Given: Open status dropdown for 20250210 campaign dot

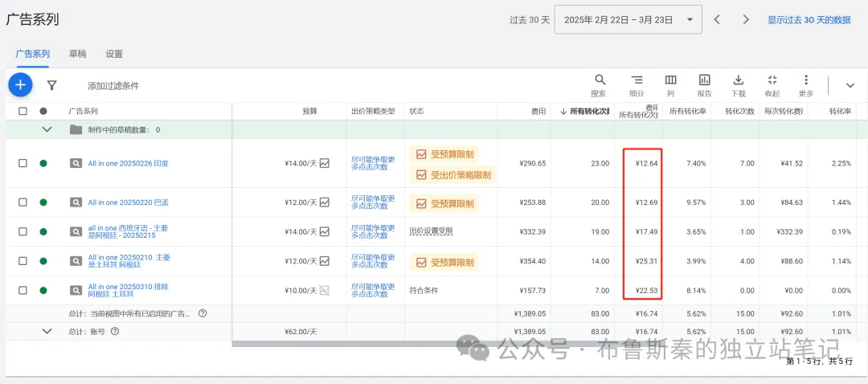Looking at the screenshot, I should pyautogui.click(x=43, y=261).
